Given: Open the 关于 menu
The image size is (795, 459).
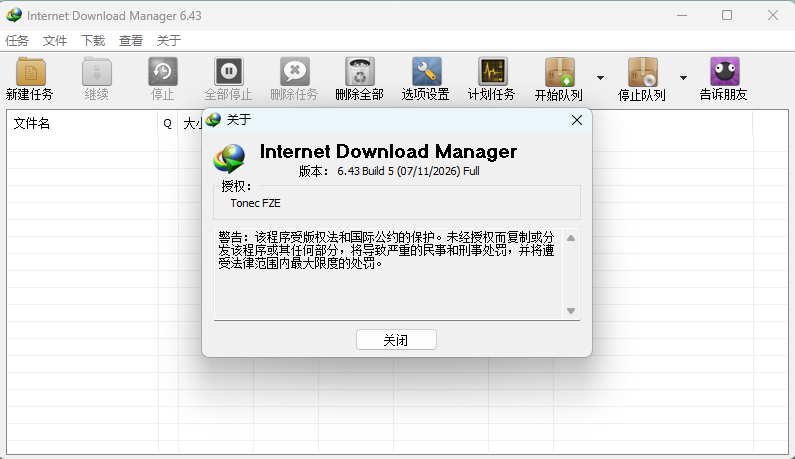Looking at the screenshot, I should tap(169, 41).
